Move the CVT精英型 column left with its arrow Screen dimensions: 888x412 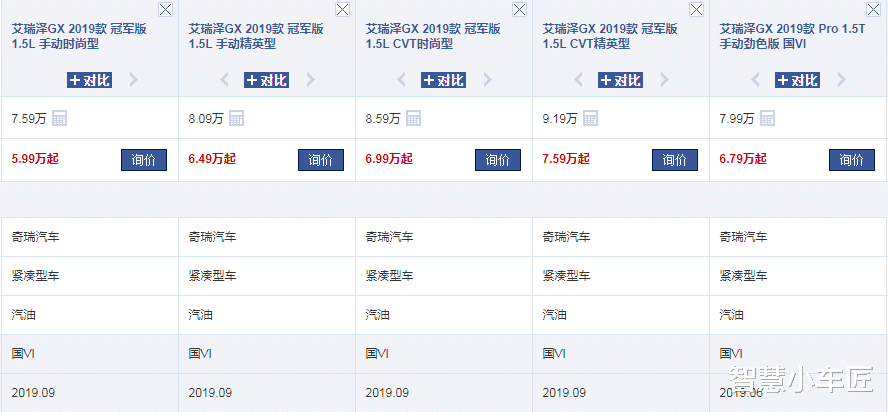578,80
